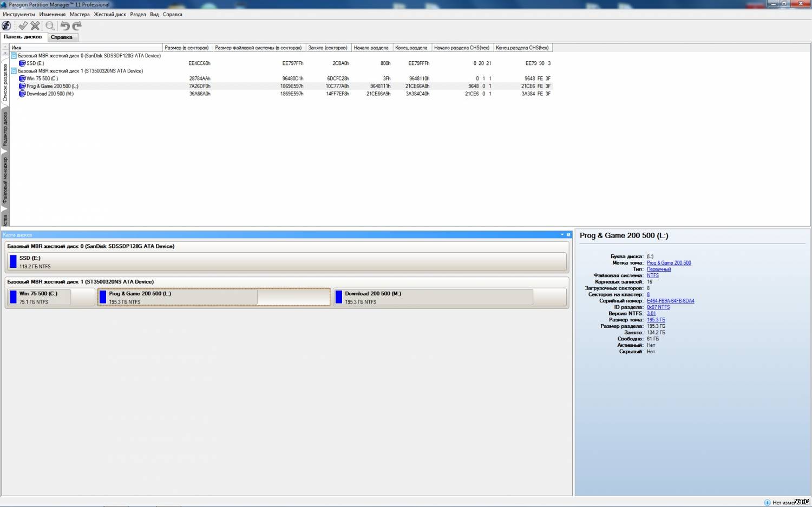Sort by the Конец раздела column header

point(412,48)
